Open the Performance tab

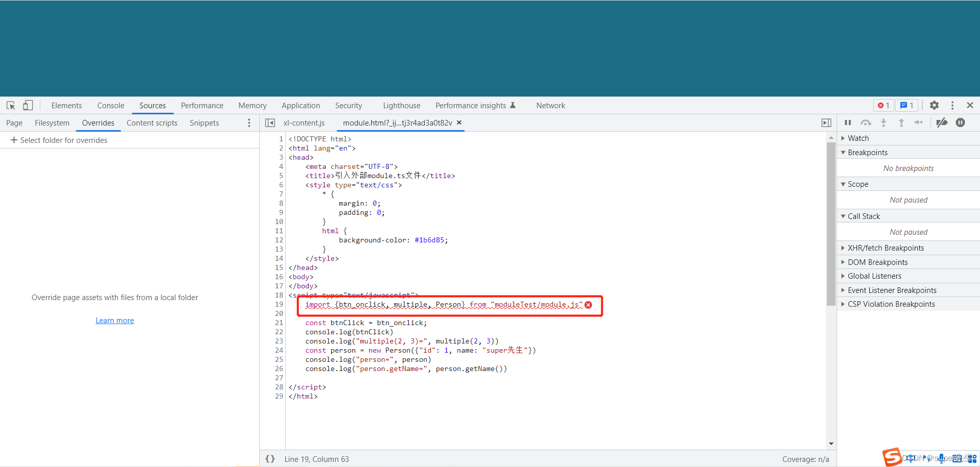202,105
